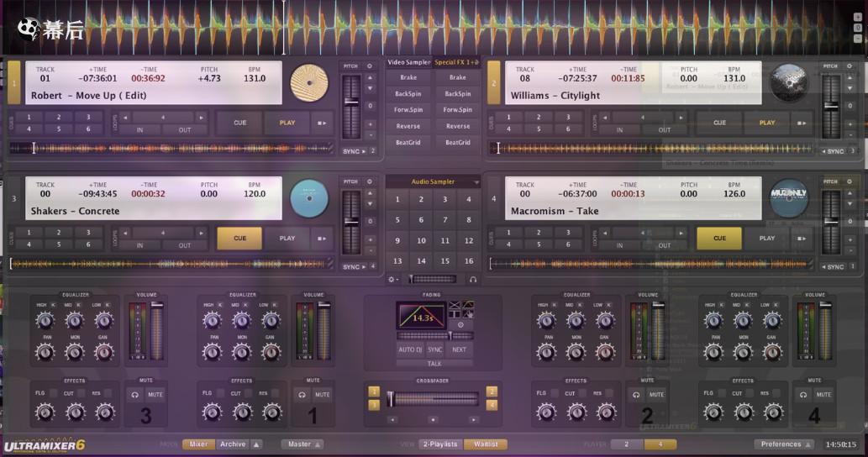Switch to Archive mode

pyautogui.click(x=233, y=444)
